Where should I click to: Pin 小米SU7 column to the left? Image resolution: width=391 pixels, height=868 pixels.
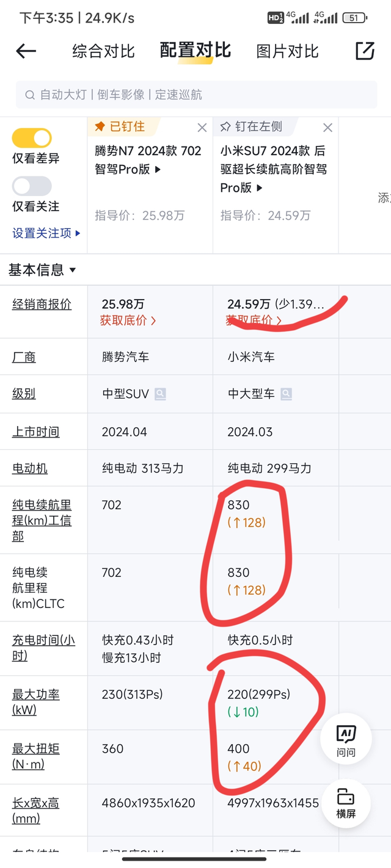click(x=251, y=127)
